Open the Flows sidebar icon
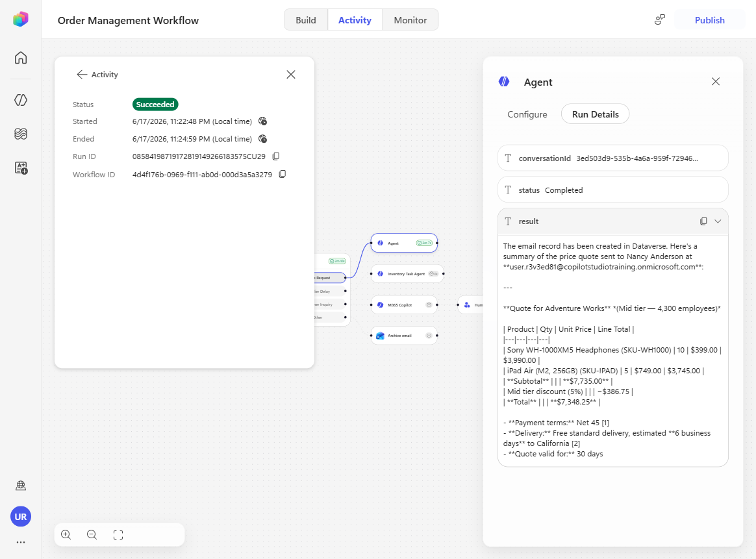Image resolution: width=756 pixels, height=559 pixels. 21,134
